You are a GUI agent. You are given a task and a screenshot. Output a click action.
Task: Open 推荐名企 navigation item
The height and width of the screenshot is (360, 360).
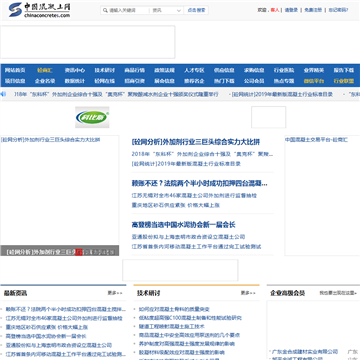pos(194,81)
